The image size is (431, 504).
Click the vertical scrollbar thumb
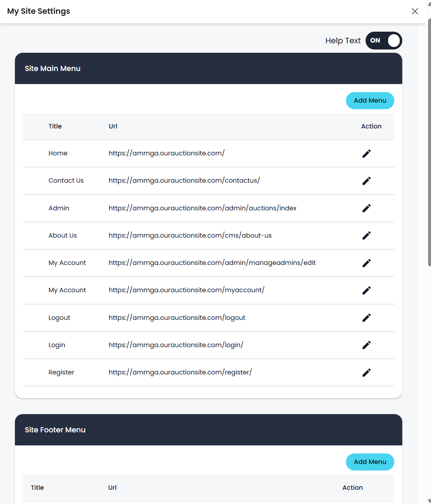point(429,142)
